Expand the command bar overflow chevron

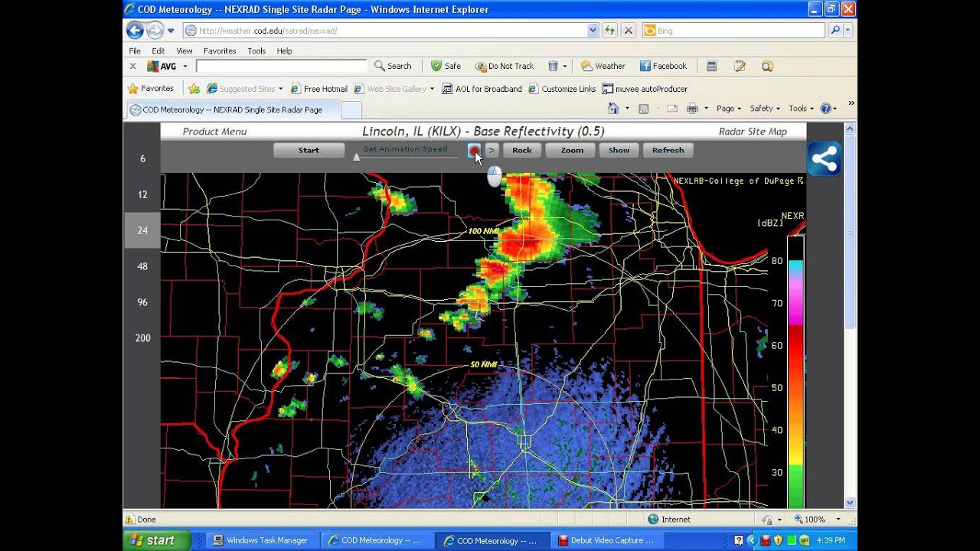(x=851, y=103)
